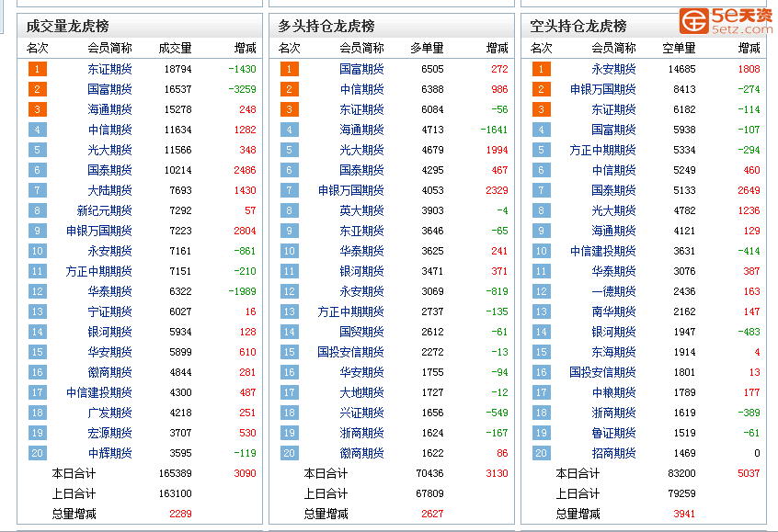Viewport: 778px width, 532px height.
Task: Select volume value 16537
Action: (178, 89)
